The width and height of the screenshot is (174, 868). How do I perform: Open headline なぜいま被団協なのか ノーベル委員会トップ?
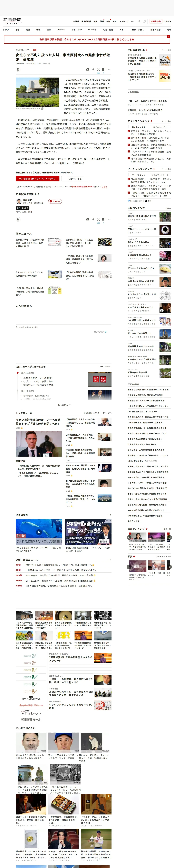[x=38, y=422]
